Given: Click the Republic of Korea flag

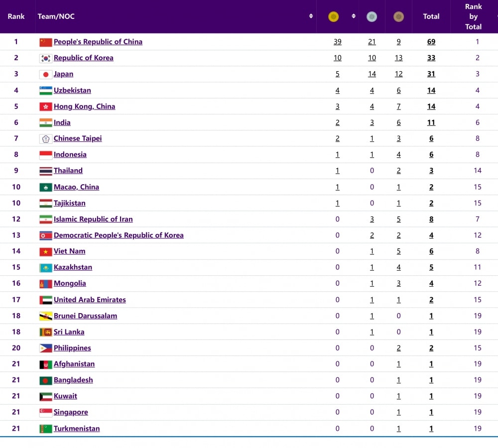Looking at the screenshot, I should 46,58.
